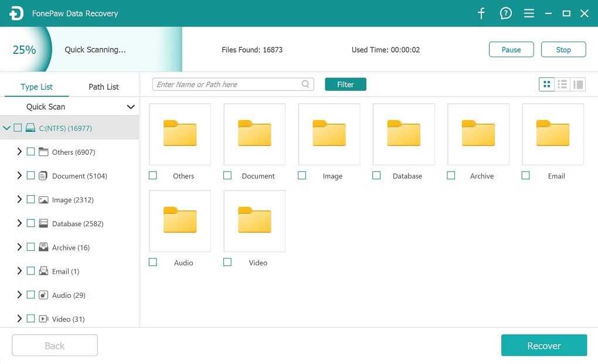Switch to grid view layout
Screen dimensions: 598x364
coord(546,84)
